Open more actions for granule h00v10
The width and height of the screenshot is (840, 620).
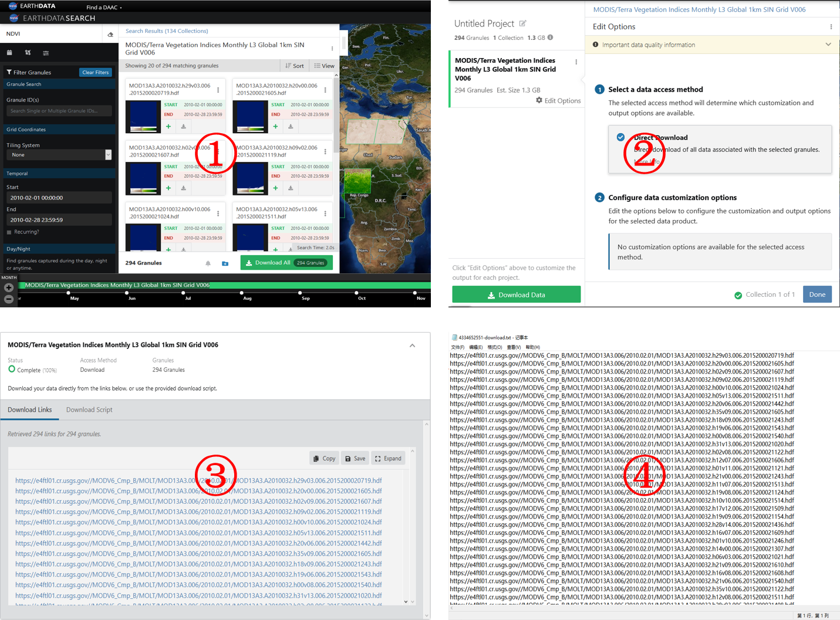[218, 214]
